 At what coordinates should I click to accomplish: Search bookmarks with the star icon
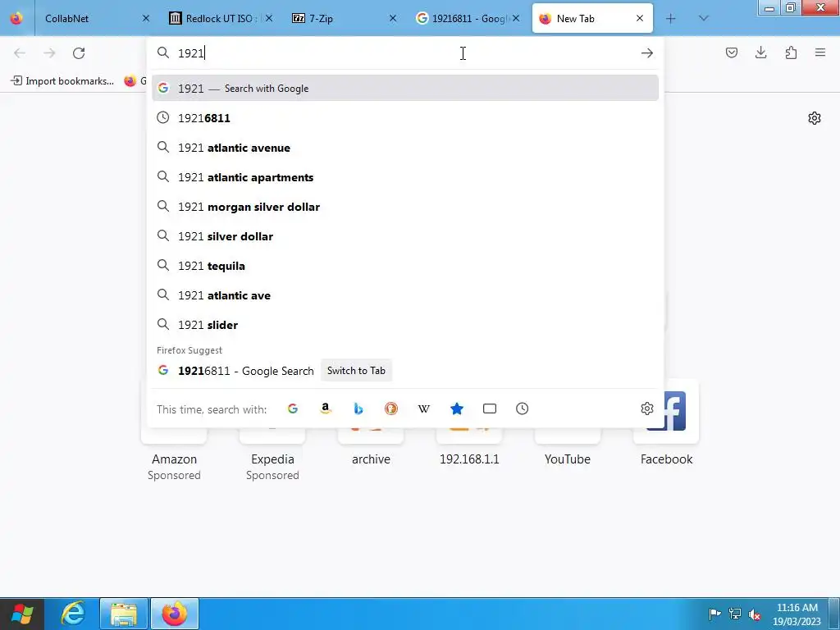point(457,409)
